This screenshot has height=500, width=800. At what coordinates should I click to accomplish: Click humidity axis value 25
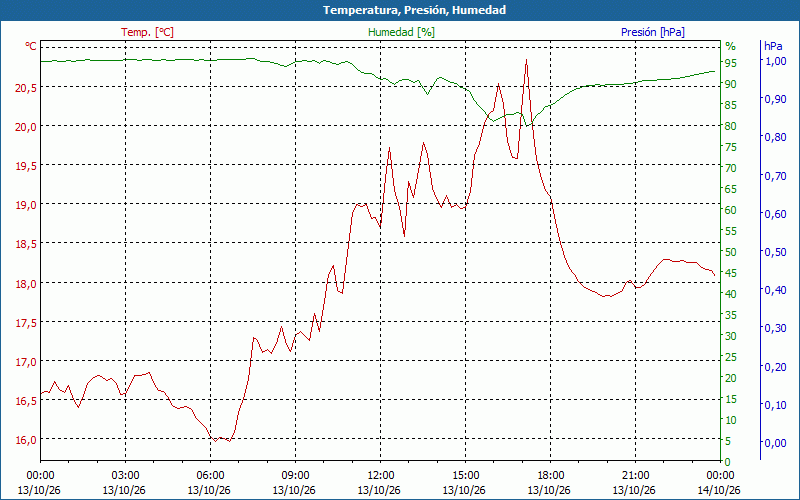(x=731, y=357)
